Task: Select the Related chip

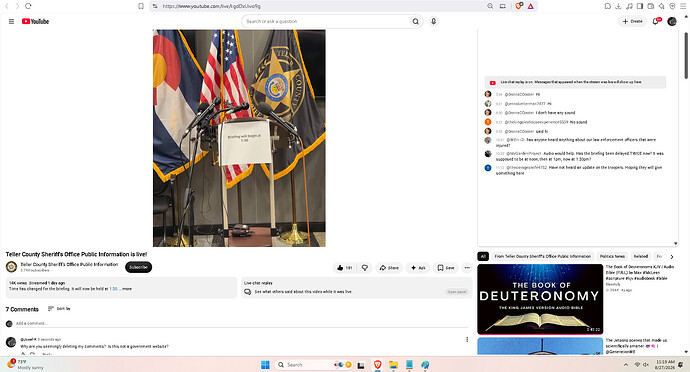Action: click(641, 256)
